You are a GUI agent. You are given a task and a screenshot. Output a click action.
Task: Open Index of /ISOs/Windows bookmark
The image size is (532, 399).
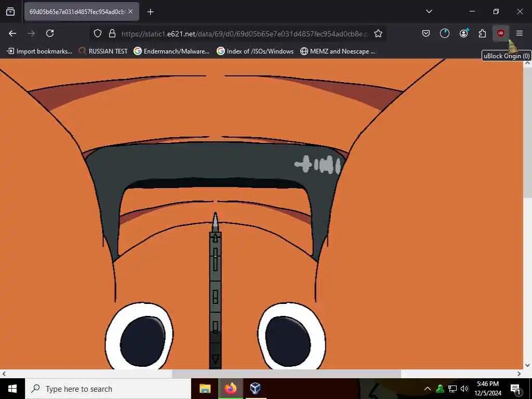[255, 51]
